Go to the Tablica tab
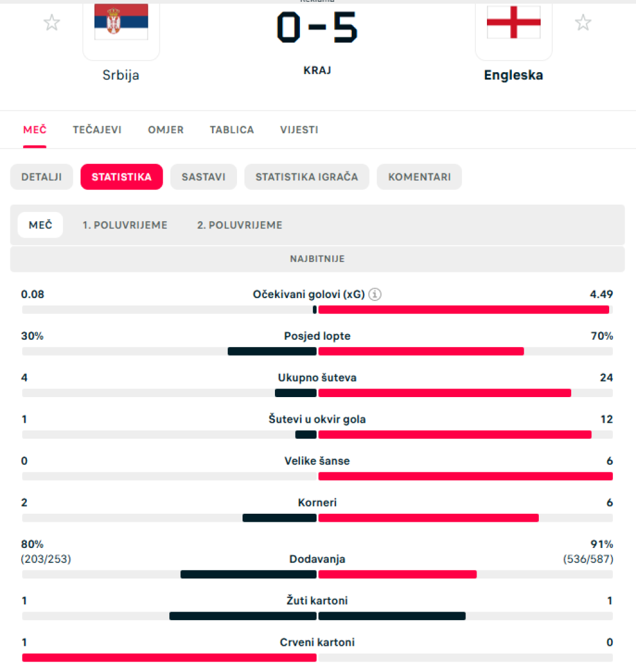This screenshot has height=672, width=636. tap(232, 130)
